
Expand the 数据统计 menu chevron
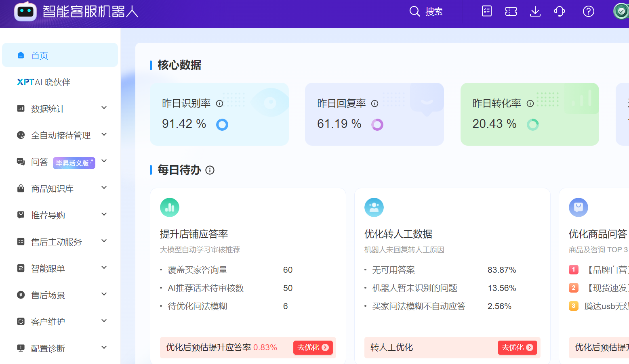pos(104,108)
